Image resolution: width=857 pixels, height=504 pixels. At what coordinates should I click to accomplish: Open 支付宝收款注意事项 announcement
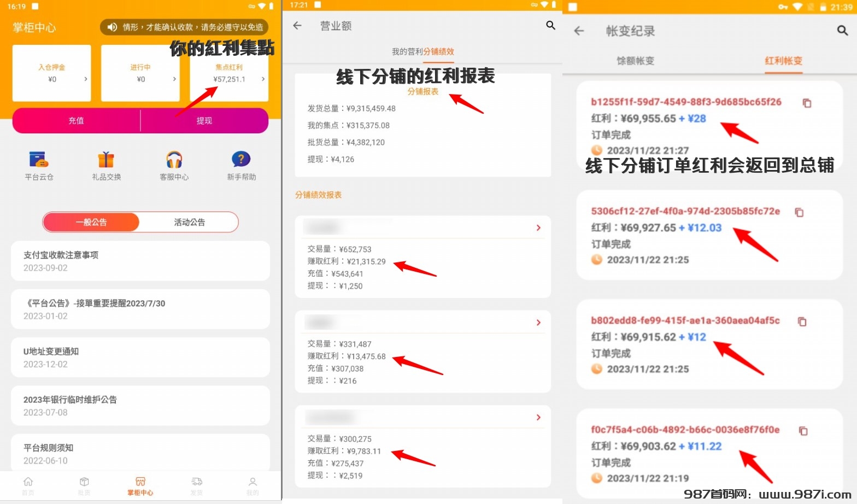(140, 261)
